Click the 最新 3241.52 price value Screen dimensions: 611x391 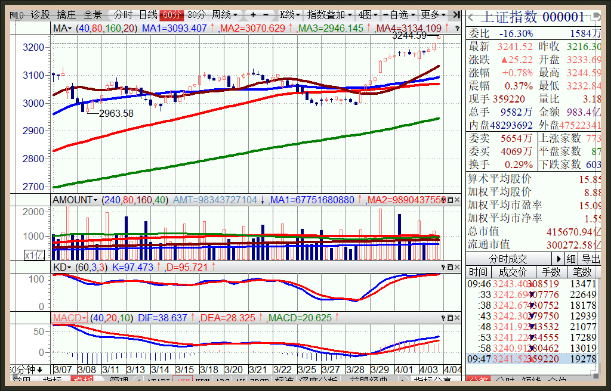tap(515, 47)
